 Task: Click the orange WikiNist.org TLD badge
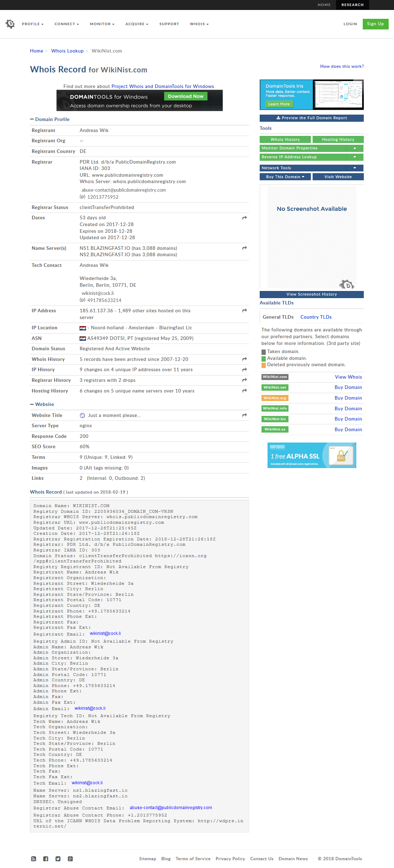275,398
